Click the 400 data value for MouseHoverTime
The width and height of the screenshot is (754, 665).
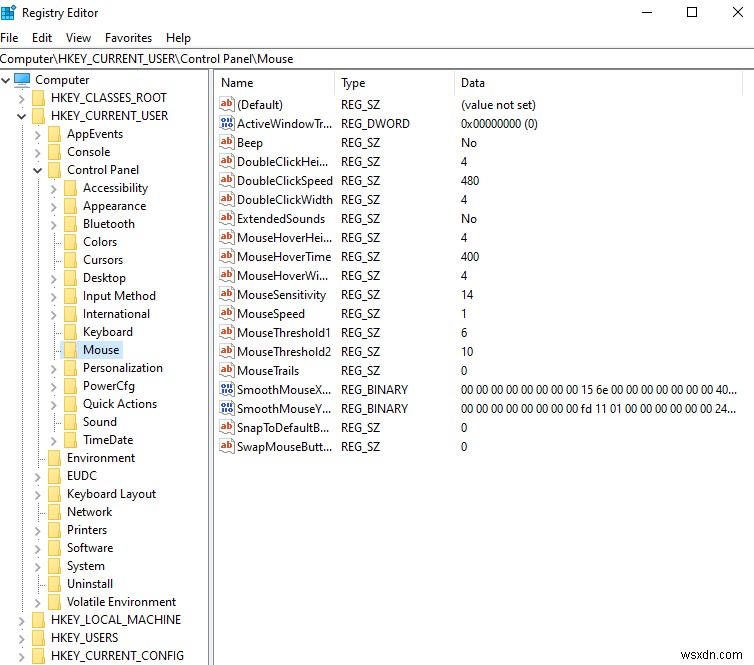[470, 256]
